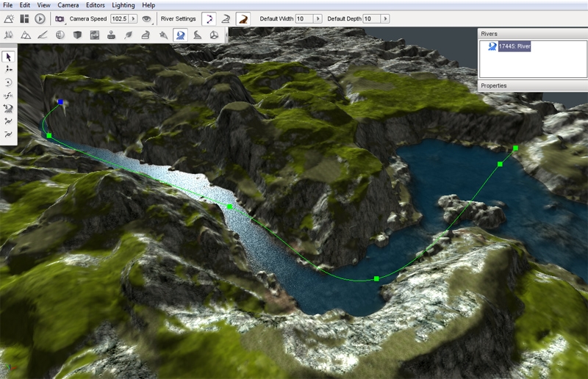The image size is (588, 379).
Task: Open the camera type dropdown
Action: point(60,18)
